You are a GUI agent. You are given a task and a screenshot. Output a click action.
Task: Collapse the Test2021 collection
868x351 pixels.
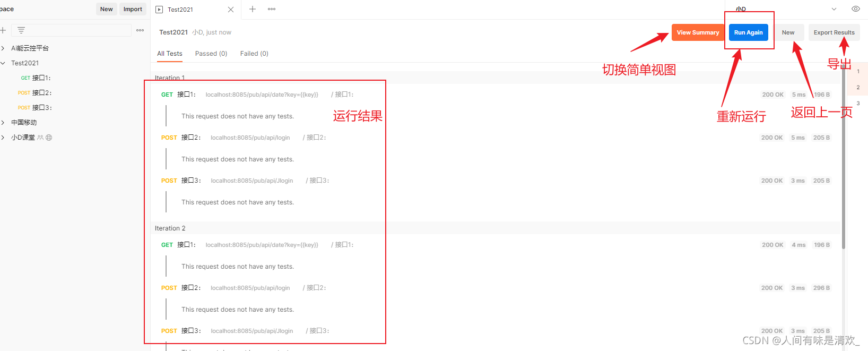pos(3,63)
